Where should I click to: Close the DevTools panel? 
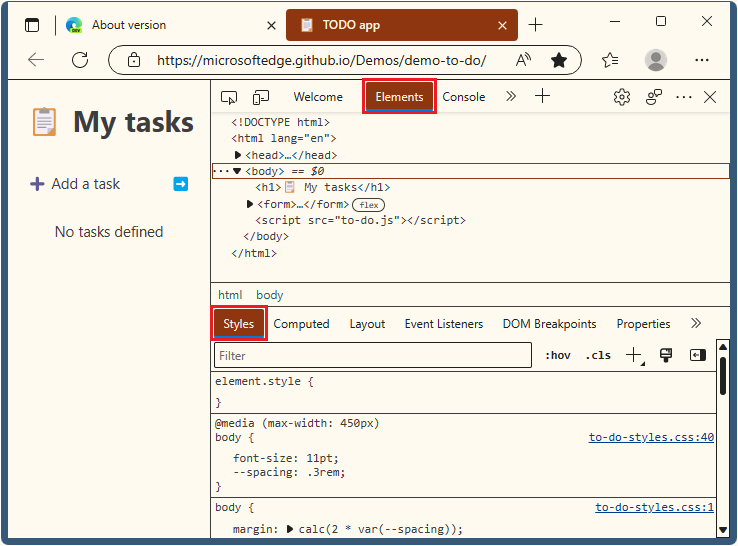710,97
